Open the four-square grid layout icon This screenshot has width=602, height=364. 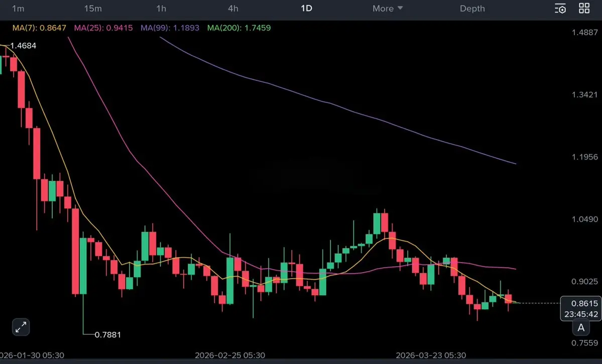click(584, 8)
